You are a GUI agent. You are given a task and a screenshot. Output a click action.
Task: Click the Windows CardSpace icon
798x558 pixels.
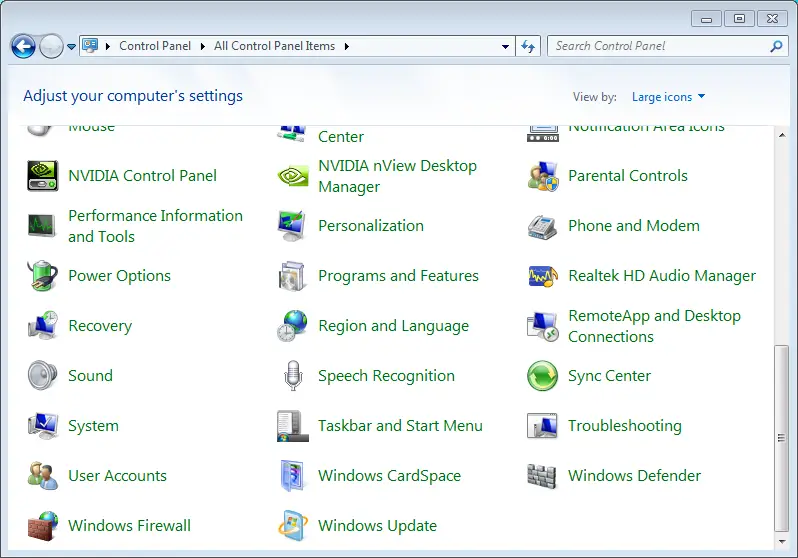[x=293, y=476]
